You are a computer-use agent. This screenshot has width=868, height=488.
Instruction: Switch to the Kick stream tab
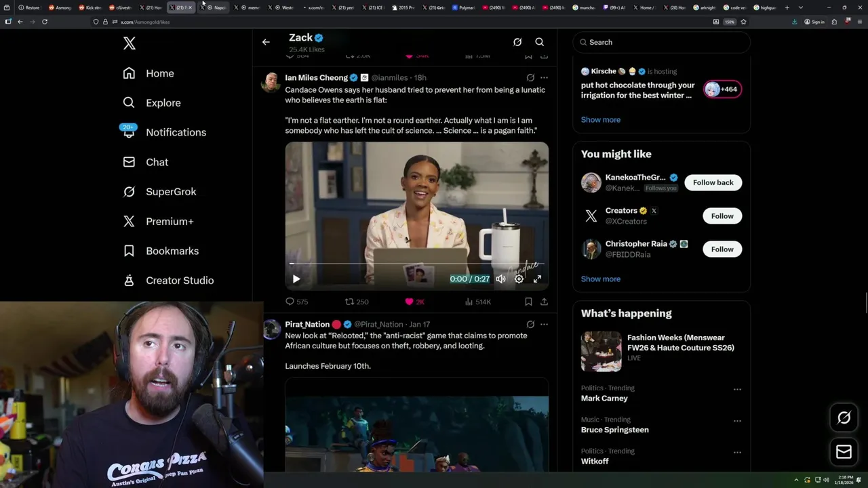[90, 7]
